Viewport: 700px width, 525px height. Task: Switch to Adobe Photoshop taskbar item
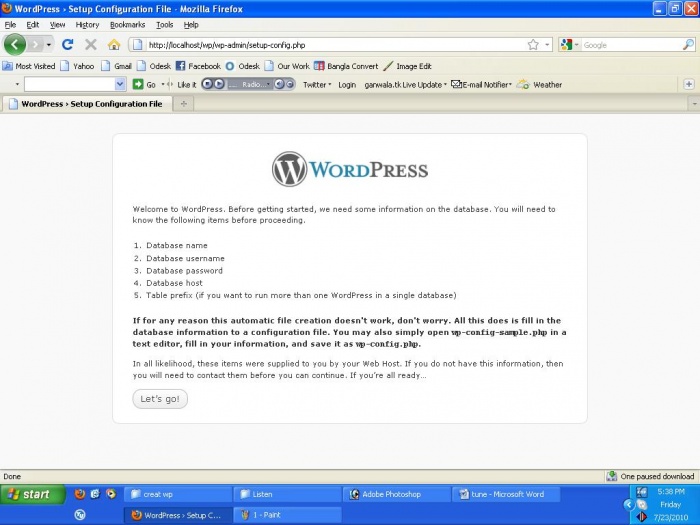(397, 494)
